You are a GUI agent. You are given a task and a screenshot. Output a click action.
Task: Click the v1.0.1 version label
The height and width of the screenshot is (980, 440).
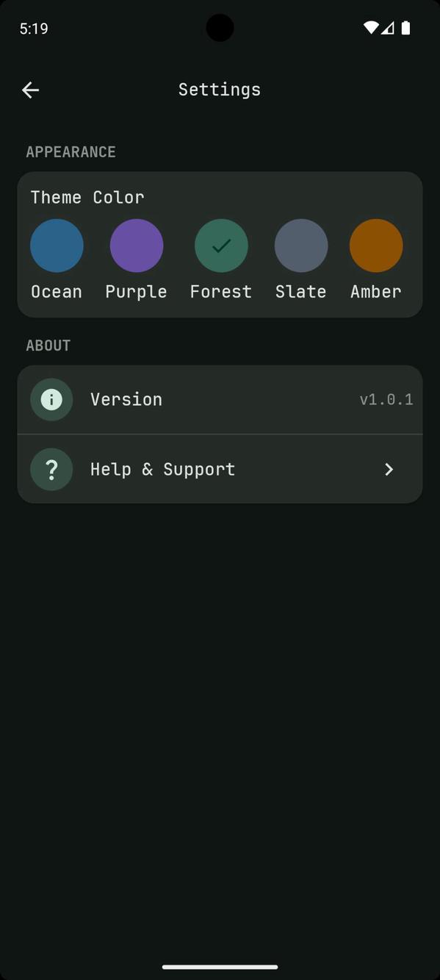[x=387, y=399]
